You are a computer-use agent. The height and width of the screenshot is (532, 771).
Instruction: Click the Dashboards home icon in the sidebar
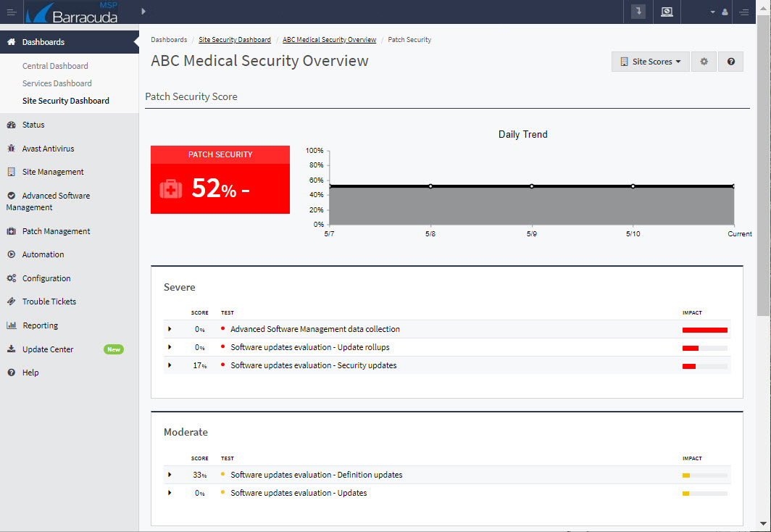[12, 42]
